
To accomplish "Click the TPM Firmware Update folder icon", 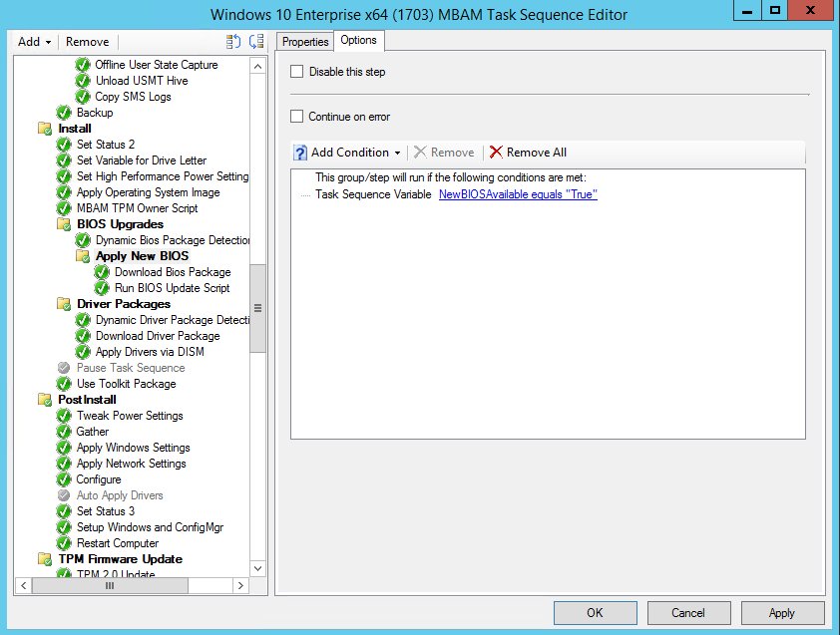I will click(x=45, y=559).
